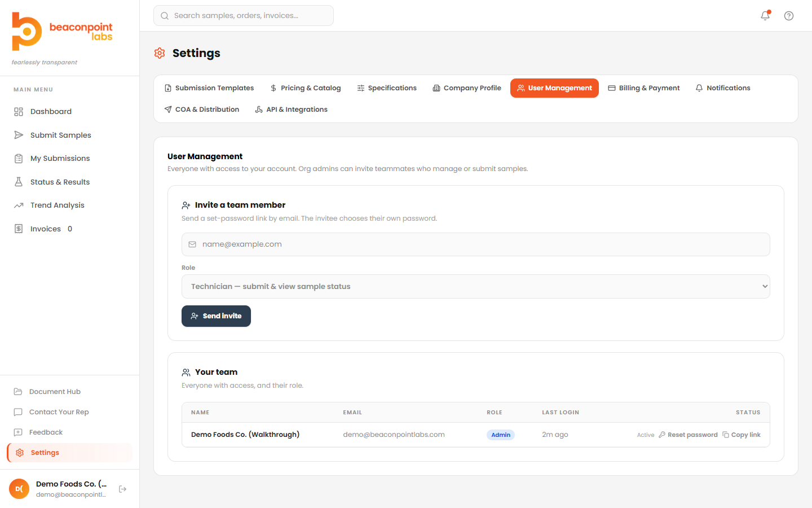This screenshot has height=508, width=812.
Task: Click the Demo Foods Co. (Walkthrough) name
Action: [x=245, y=435]
